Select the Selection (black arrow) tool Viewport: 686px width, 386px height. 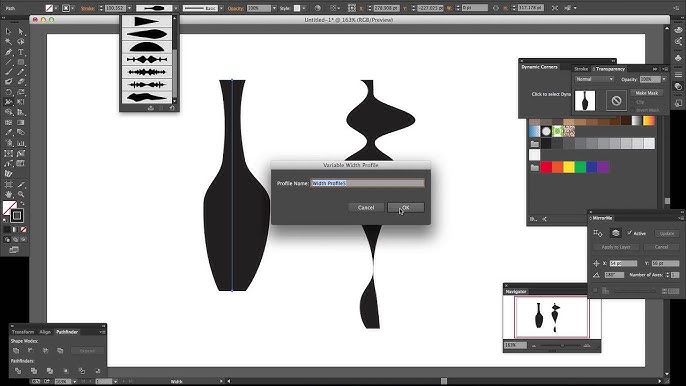tap(8, 32)
